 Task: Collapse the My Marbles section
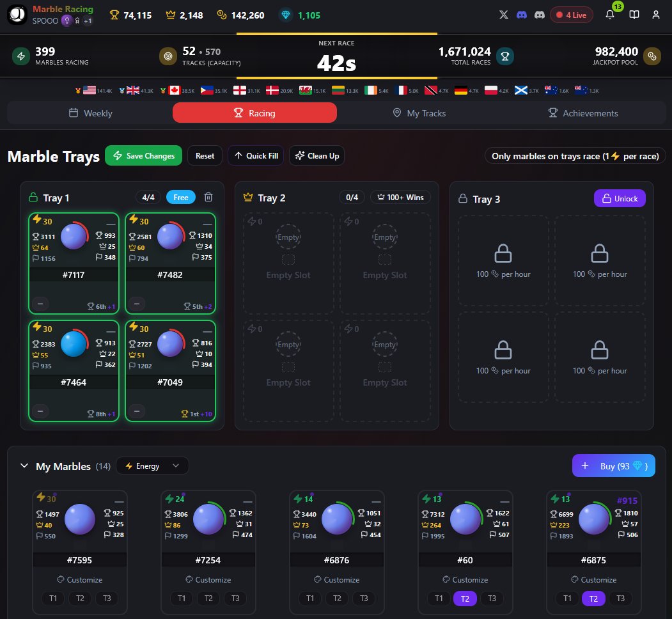(x=24, y=466)
